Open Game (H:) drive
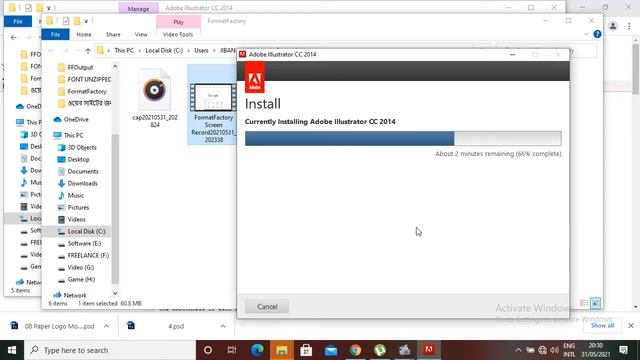This screenshot has width=640, height=360. click(x=81, y=280)
